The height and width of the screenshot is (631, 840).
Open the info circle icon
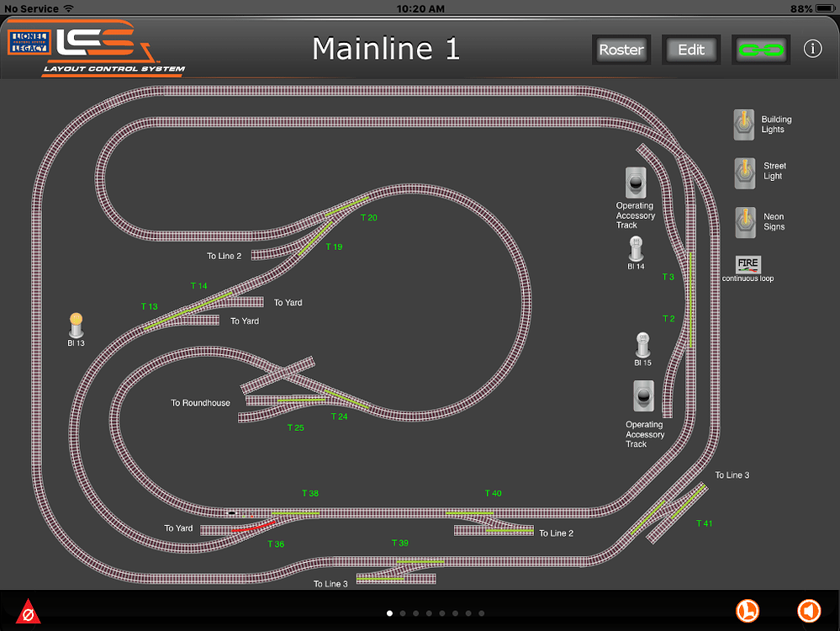[812, 49]
